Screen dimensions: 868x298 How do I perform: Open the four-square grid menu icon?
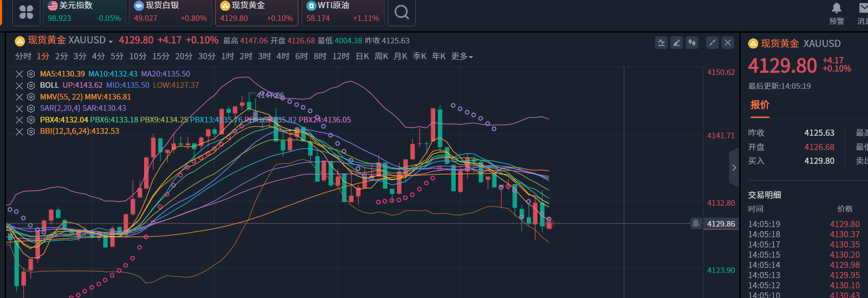coord(26,12)
